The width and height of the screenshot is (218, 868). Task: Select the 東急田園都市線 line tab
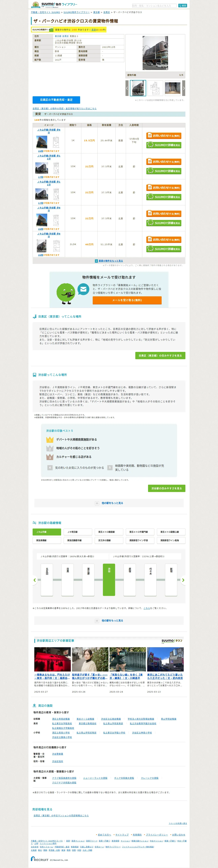click(x=78, y=540)
